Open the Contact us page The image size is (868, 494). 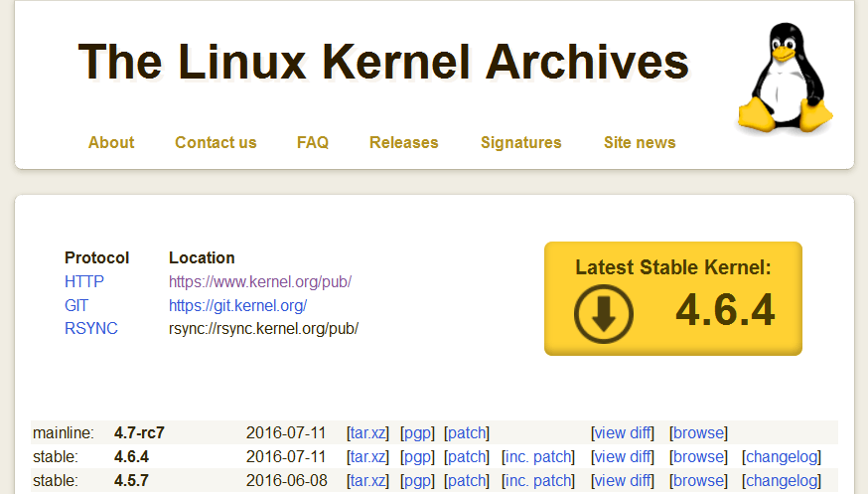point(216,142)
